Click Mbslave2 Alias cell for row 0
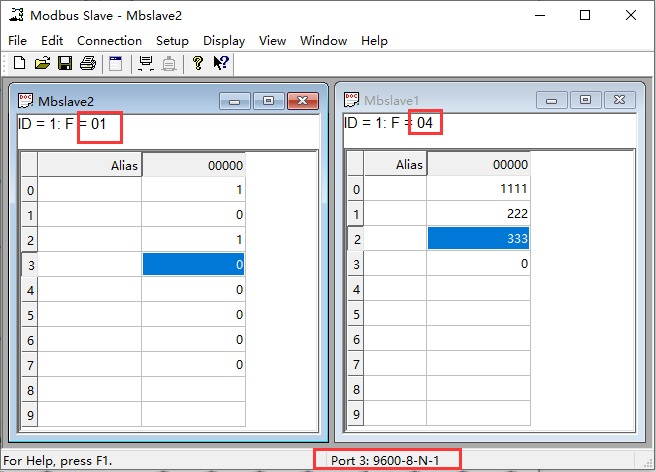This screenshot has width=656, height=472. coord(90,190)
